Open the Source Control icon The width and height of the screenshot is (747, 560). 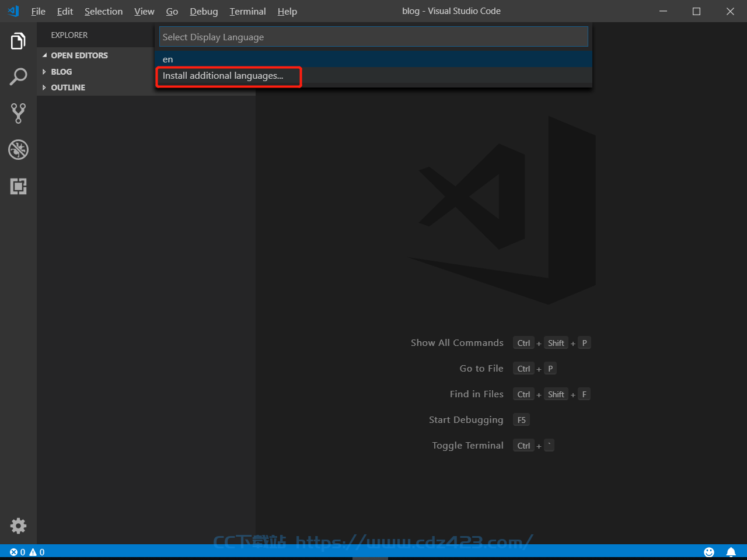(18, 113)
